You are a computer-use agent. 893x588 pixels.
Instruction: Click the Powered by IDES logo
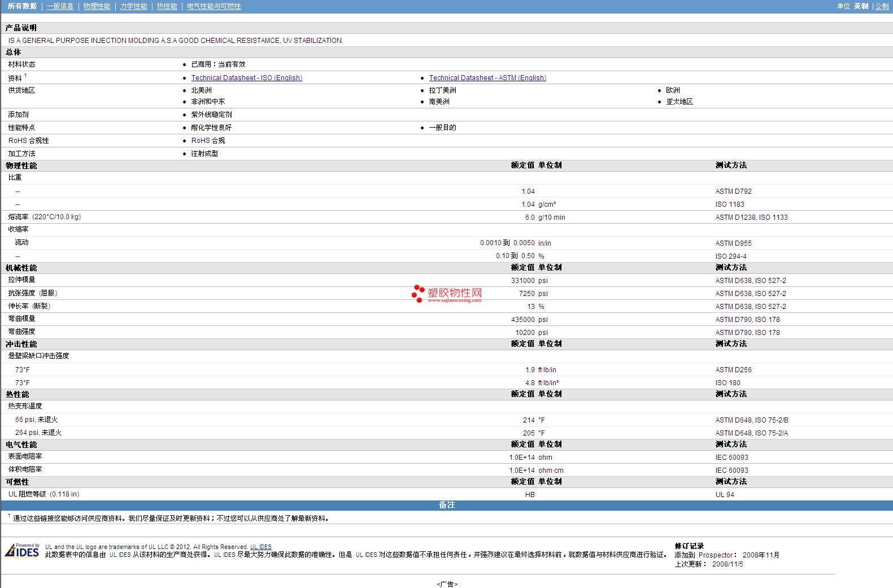[x=22, y=550]
